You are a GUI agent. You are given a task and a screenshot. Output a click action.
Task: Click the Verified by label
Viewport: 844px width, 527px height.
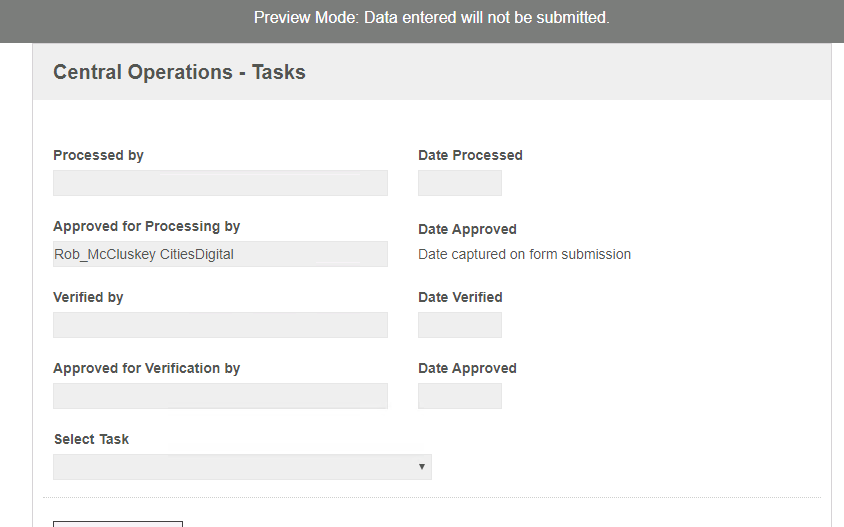(88, 297)
